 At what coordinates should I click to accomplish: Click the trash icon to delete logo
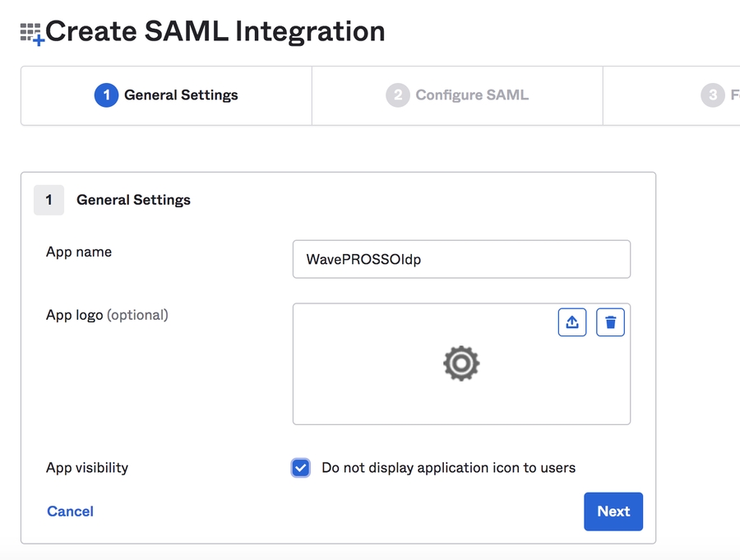pyautogui.click(x=610, y=322)
